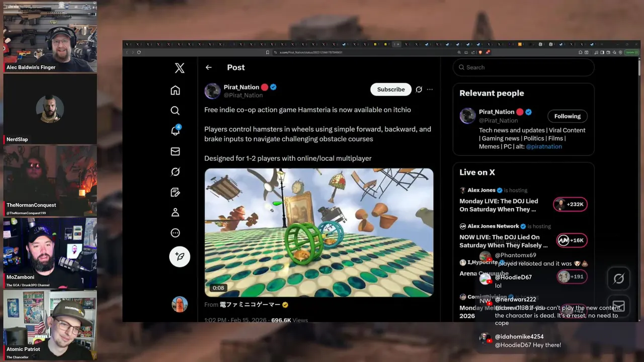Screen dimensions: 644x362
Task: Click the Pirat_Nation avatar in Relevant people
Action: point(467,116)
